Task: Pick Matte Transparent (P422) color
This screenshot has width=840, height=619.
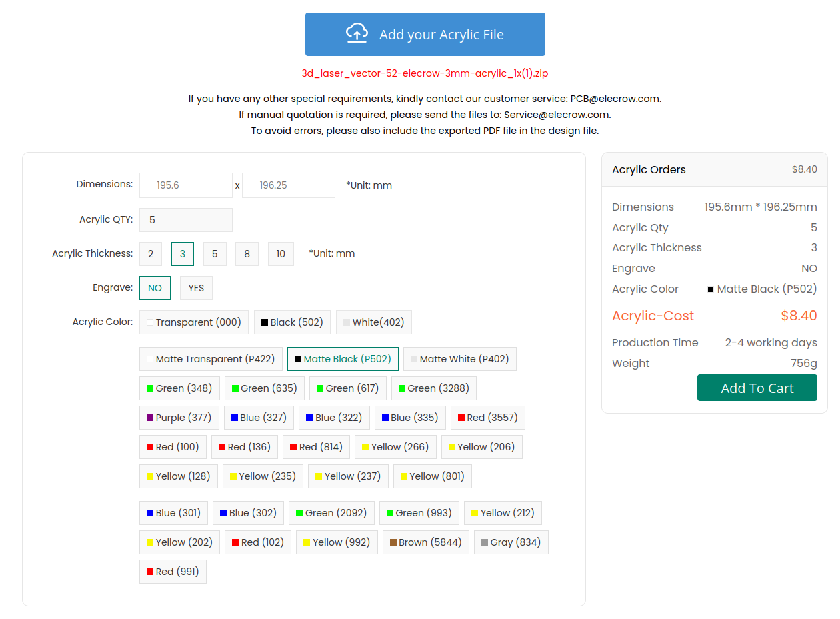Action: (211, 359)
